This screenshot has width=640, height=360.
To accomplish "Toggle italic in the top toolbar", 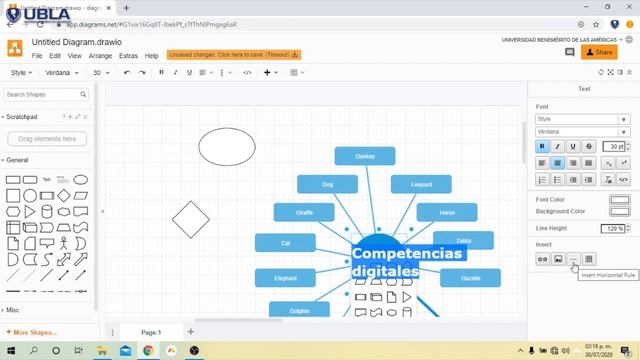I will pyautogui.click(x=176, y=72).
